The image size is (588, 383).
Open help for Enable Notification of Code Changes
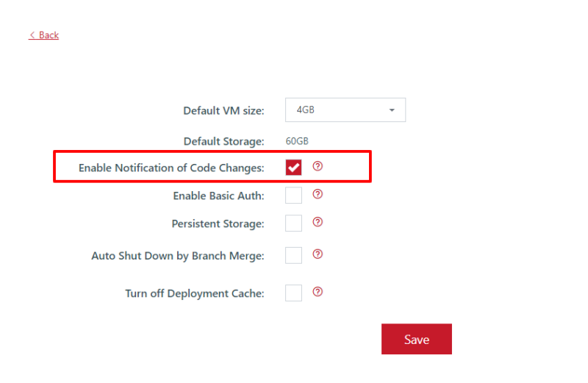318,166
